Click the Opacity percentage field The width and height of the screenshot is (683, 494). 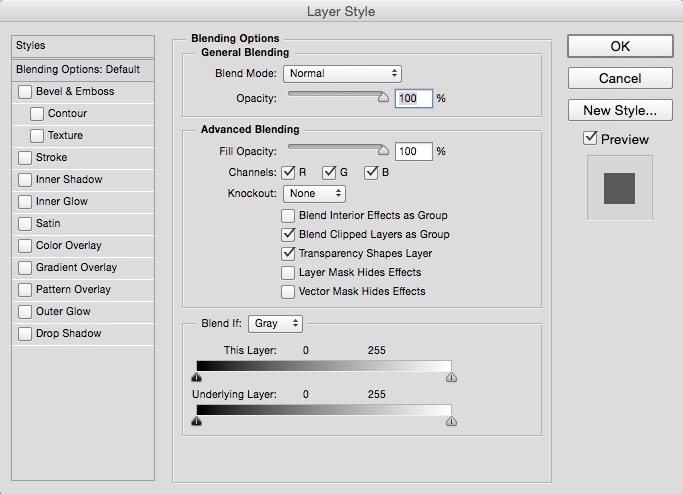414,98
